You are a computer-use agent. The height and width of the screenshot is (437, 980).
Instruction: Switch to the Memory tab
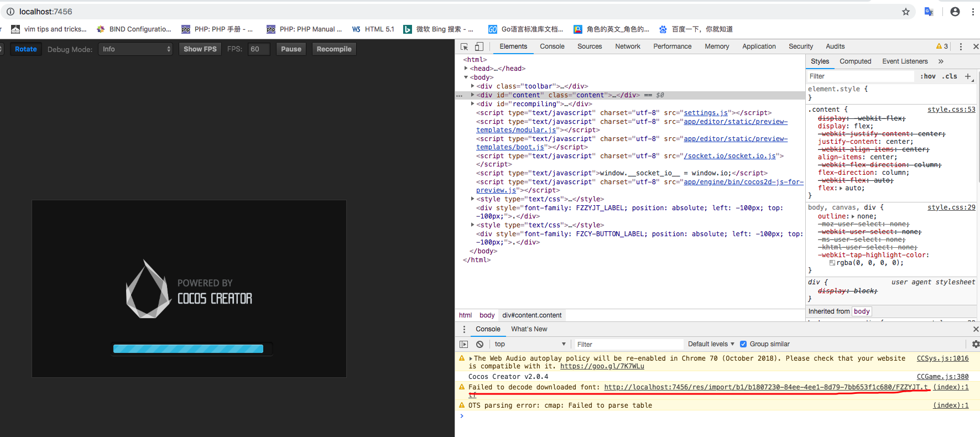(717, 46)
